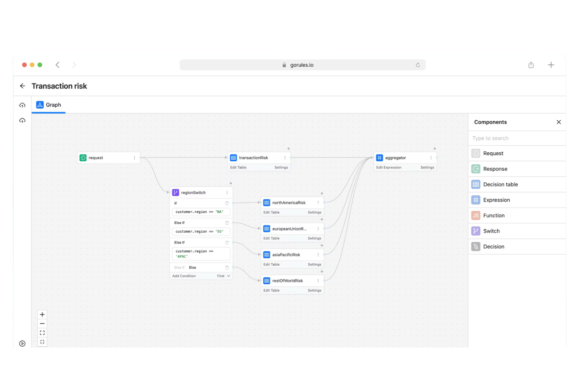Image resolution: width=588 pixels, height=392 pixels.
Task: Open the three-dot menu on aggregator node
Action: click(431, 157)
